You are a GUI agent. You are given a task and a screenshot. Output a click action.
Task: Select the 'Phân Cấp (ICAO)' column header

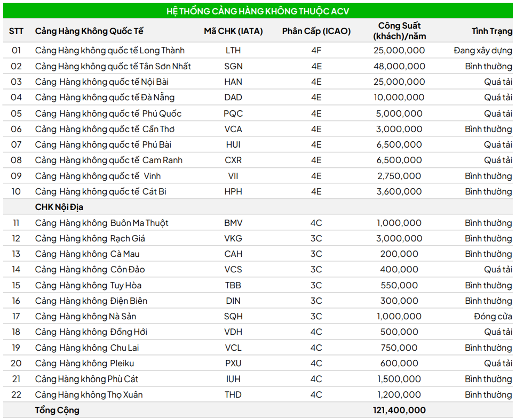tap(316, 31)
